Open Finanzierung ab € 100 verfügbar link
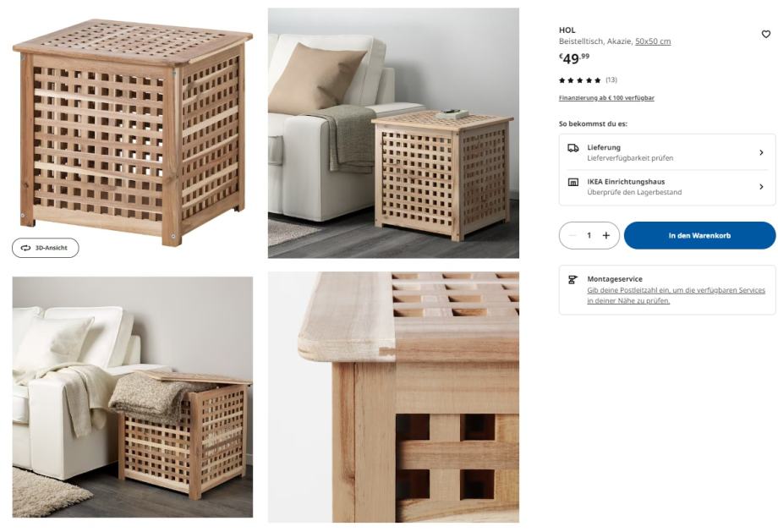The height and width of the screenshot is (532, 778). tap(606, 98)
